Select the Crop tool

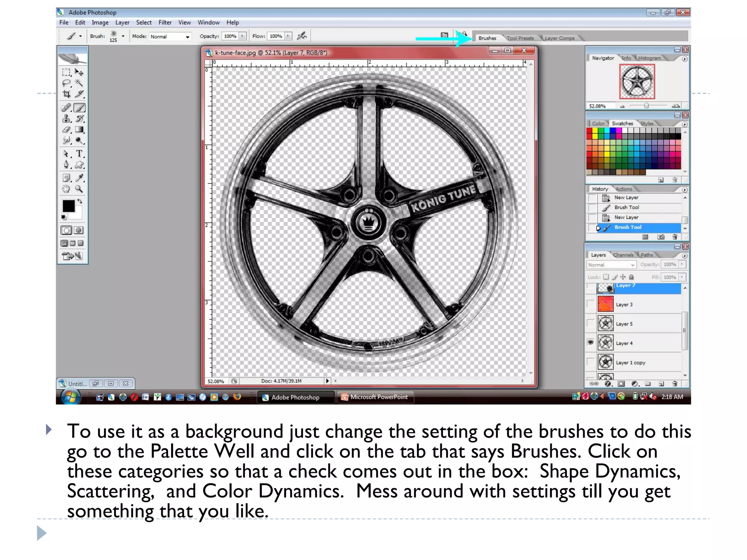(66, 94)
